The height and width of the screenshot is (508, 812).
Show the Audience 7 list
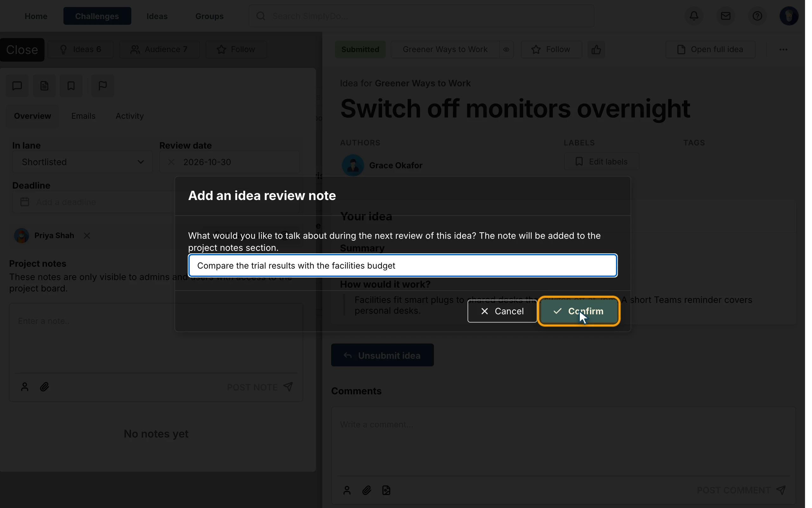[159, 50]
